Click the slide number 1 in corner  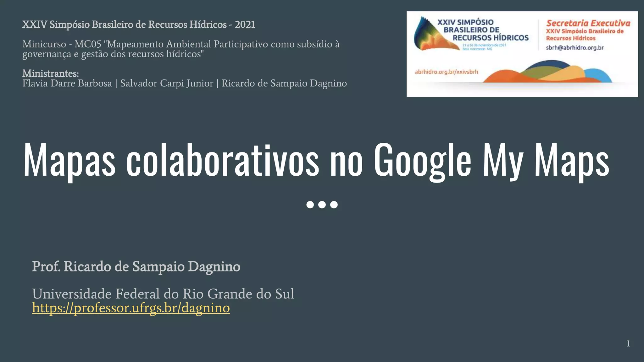tap(628, 344)
